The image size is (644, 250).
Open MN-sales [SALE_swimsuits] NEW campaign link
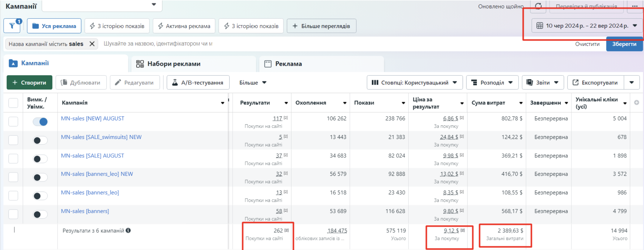click(x=101, y=137)
